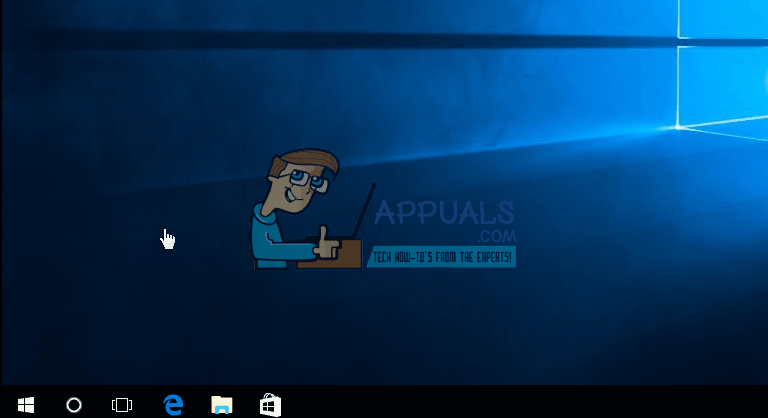This screenshot has width=768, height=418.
Task: Open Task View from the taskbar
Action: point(122,405)
